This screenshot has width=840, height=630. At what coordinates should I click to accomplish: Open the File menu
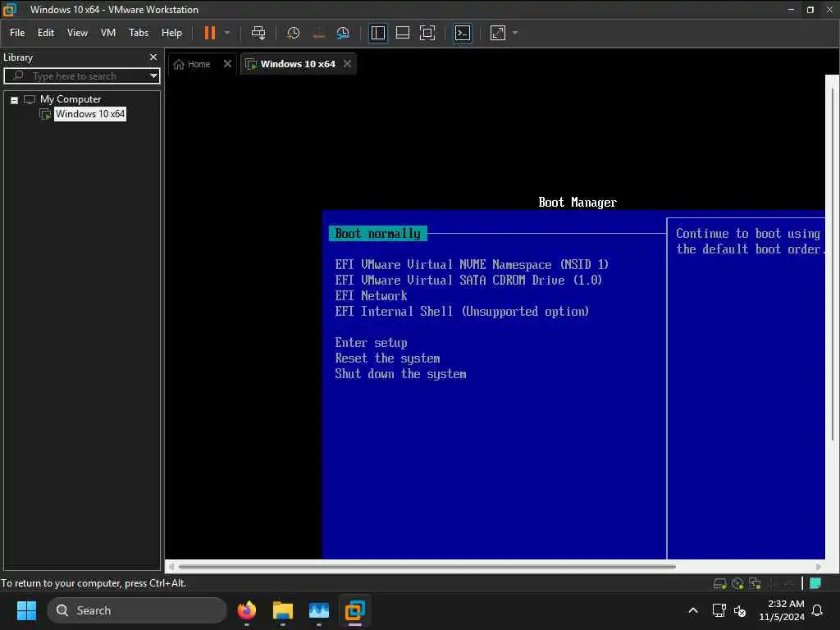click(17, 33)
